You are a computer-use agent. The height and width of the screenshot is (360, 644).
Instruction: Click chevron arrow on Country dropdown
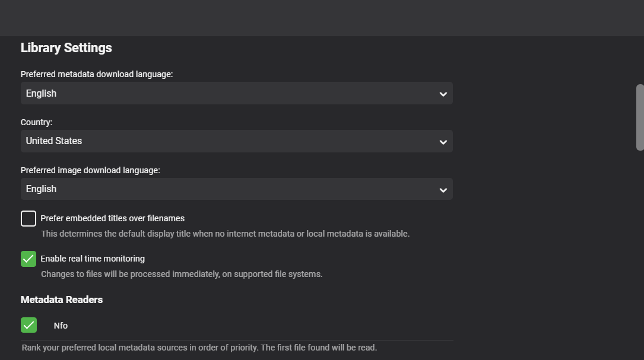coord(443,142)
